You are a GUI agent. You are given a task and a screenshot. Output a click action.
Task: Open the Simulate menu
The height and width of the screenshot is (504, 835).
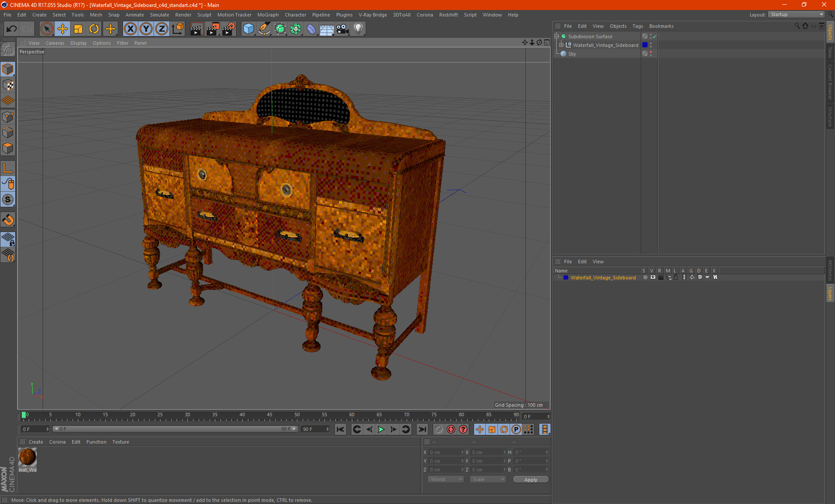(160, 15)
